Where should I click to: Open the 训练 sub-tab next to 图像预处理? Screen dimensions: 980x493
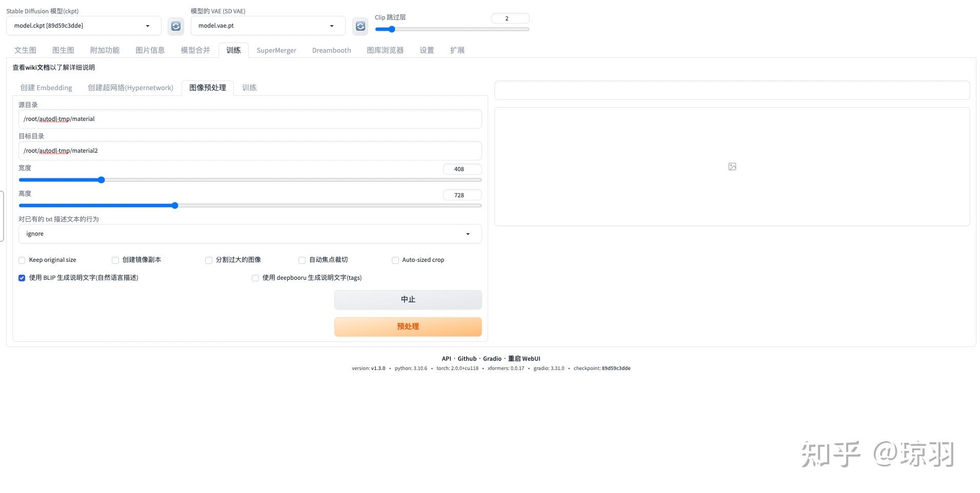click(249, 88)
